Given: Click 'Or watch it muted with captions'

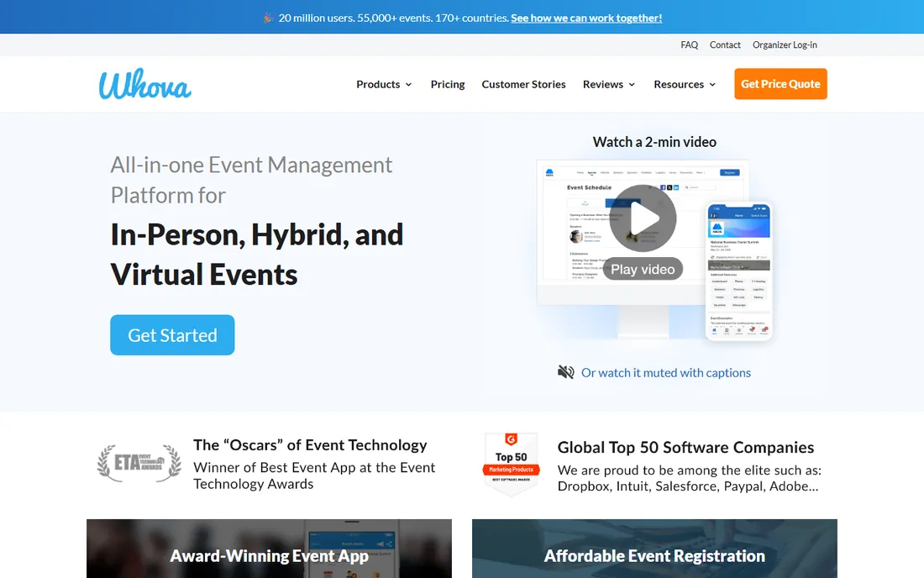Looking at the screenshot, I should coord(666,372).
